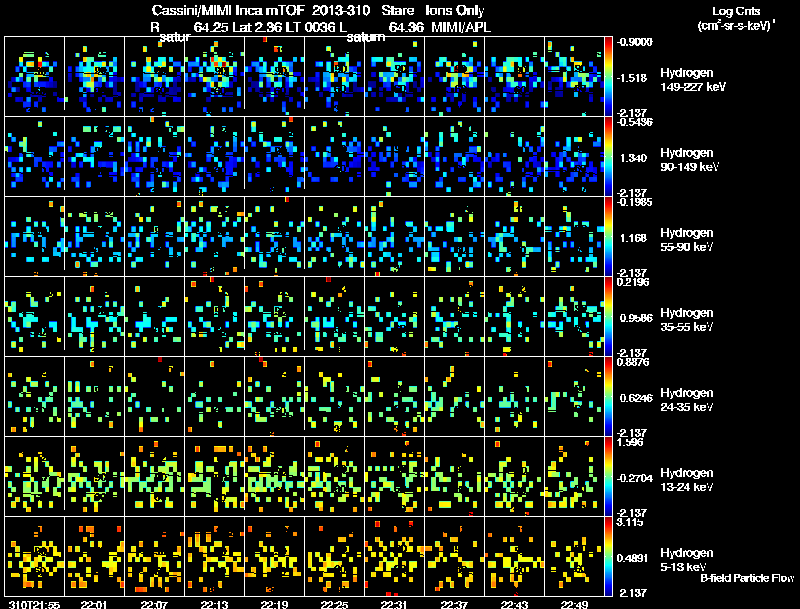This screenshot has height=609, width=800.
Task: Click the color bar beside Hydrogen 35-55 keV
Action: 608,316
